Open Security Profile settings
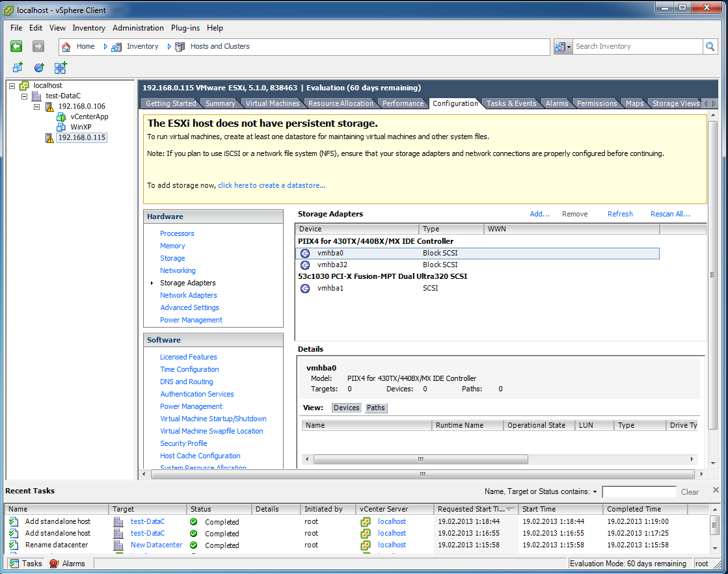This screenshot has height=574, width=728. click(x=183, y=443)
